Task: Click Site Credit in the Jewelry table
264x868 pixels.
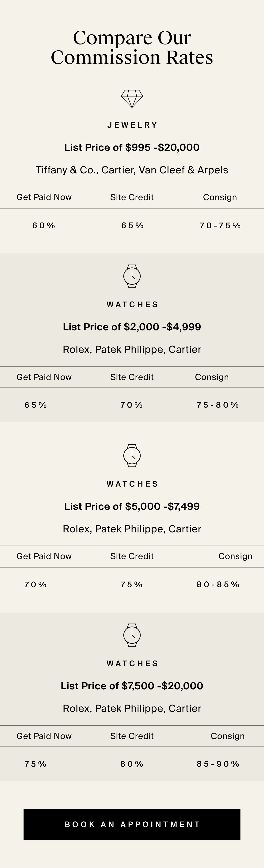Action: (132, 197)
